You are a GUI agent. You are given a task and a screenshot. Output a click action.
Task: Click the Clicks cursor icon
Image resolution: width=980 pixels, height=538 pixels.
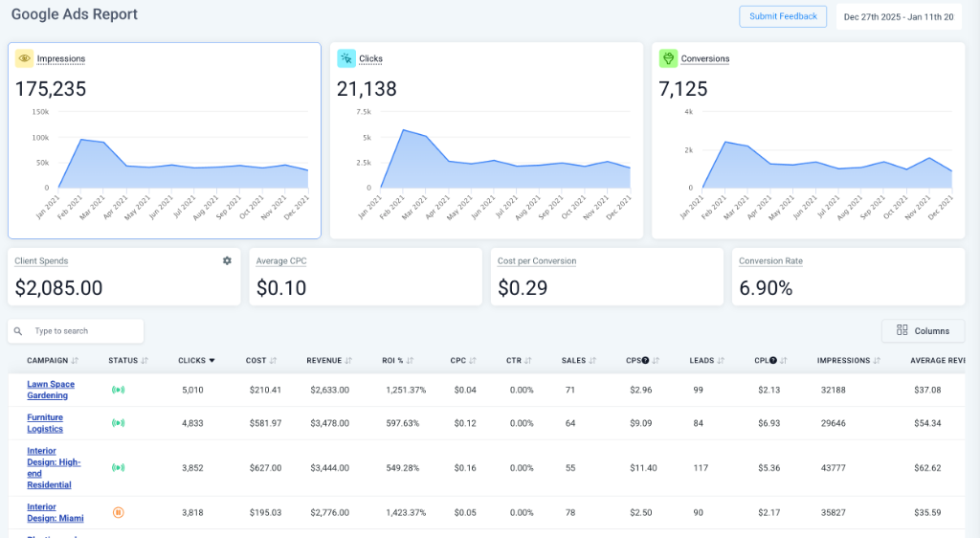click(x=346, y=58)
